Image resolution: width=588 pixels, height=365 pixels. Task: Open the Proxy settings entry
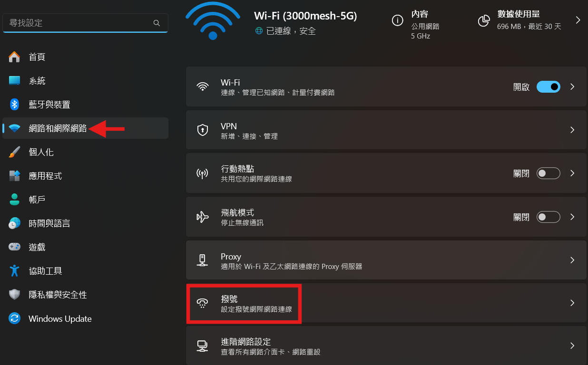pos(386,260)
